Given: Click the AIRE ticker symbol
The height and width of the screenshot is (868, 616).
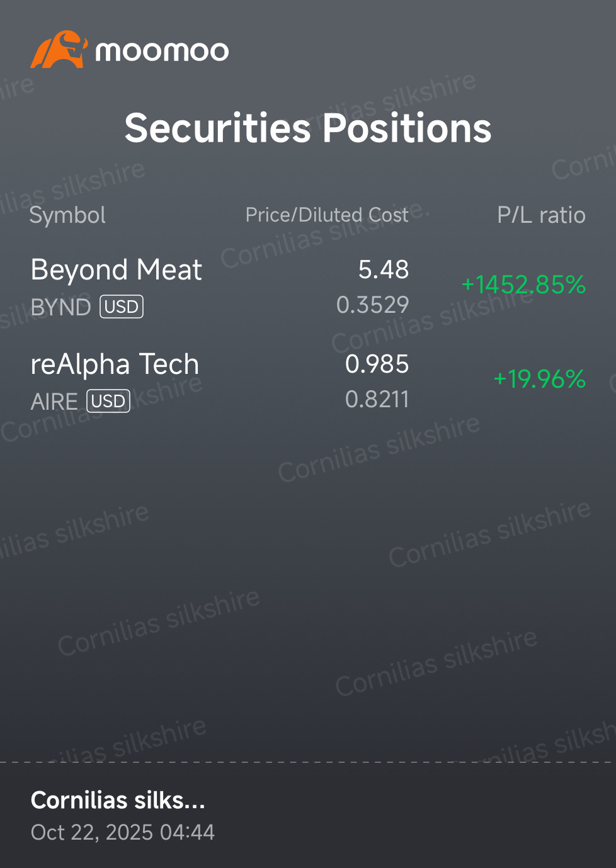Looking at the screenshot, I should point(54,402).
